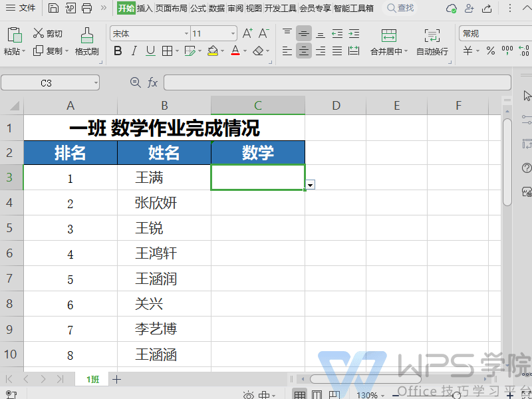Expand the Paste (粘贴) options arrow
532x399 pixels.
click(23, 52)
